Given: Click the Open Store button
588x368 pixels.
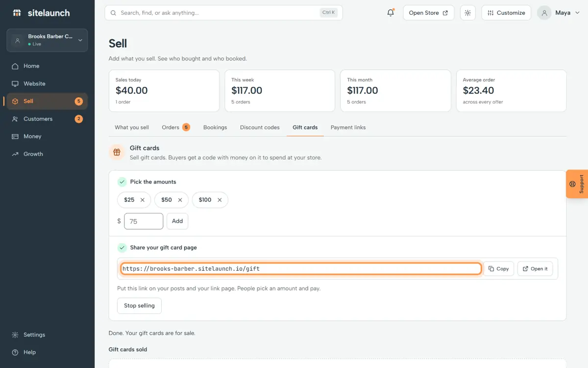Looking at the screenshot, I should 429,13.
